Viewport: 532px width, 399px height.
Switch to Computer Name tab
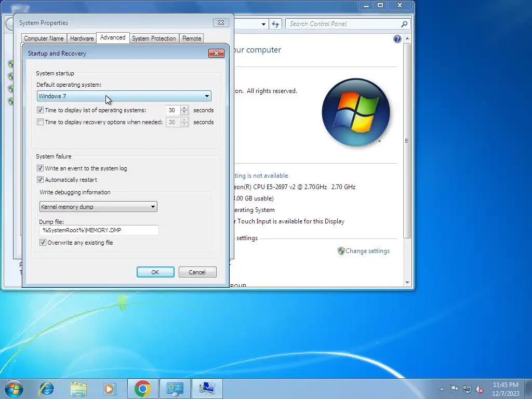pyautogui.click(x=44, y=38)
